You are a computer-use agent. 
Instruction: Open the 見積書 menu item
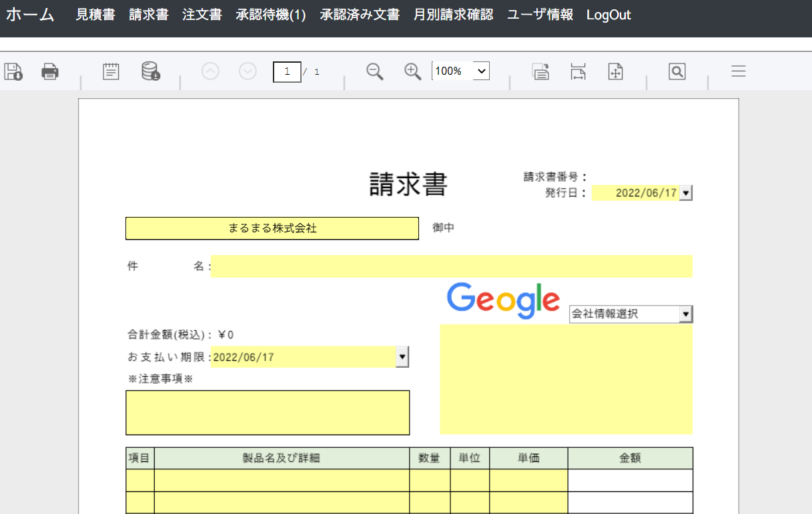(95, 15)
